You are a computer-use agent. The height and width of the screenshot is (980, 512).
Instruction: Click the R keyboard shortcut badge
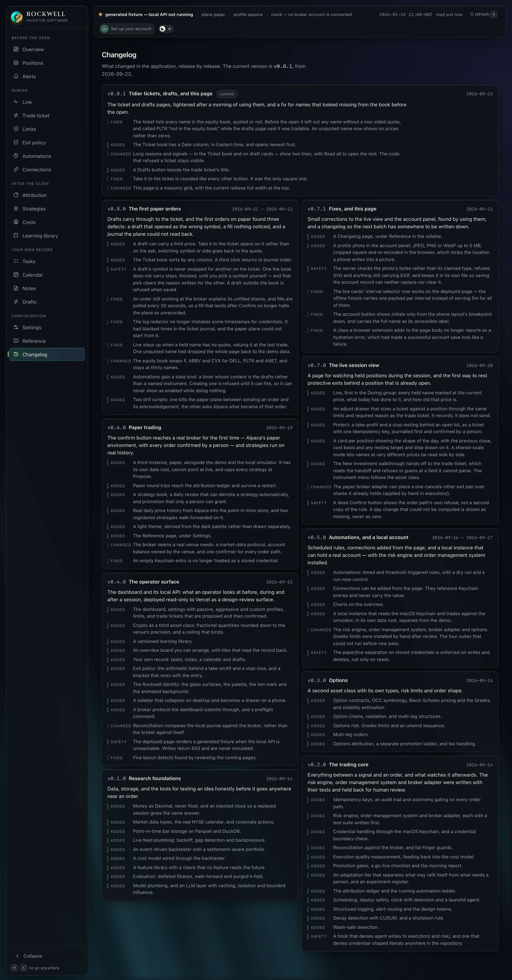click(494, 14)
